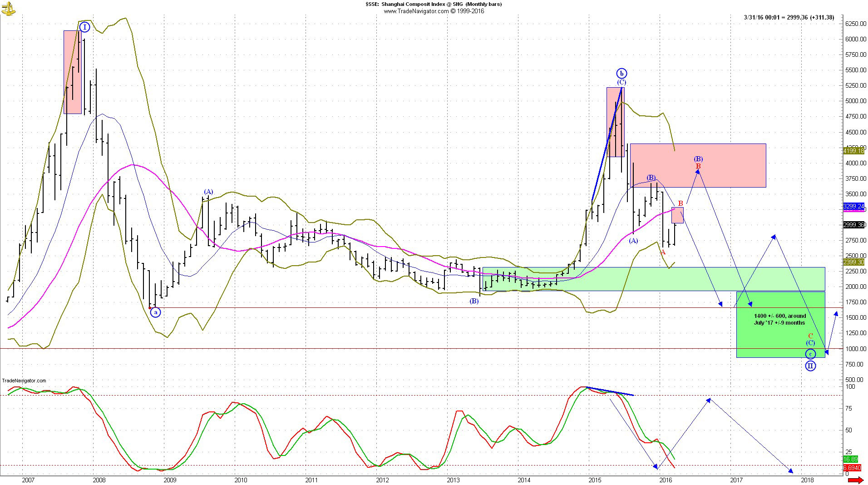The height and width of the screenshot is (485, 868).
Task: Click the 2015 label on the time axis
Action: click(x=595, y=480)
